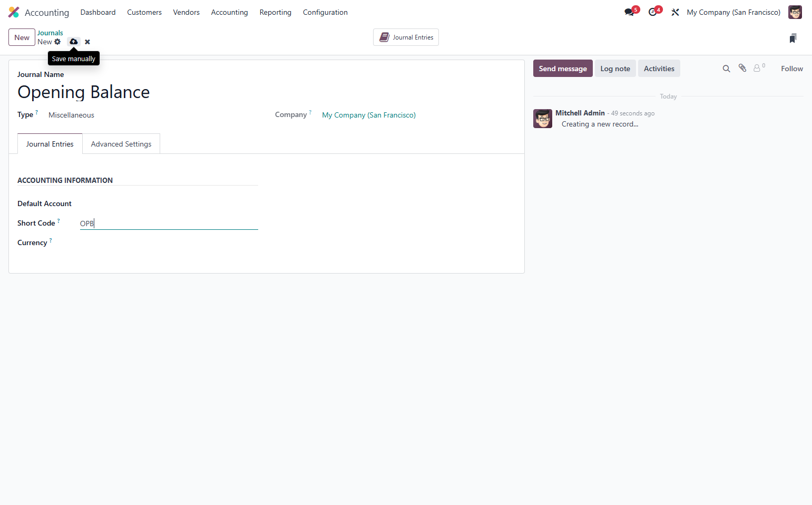
Task: Attach files using the paperclip icon
Action: pyautogui.click(x=742, y=68)
